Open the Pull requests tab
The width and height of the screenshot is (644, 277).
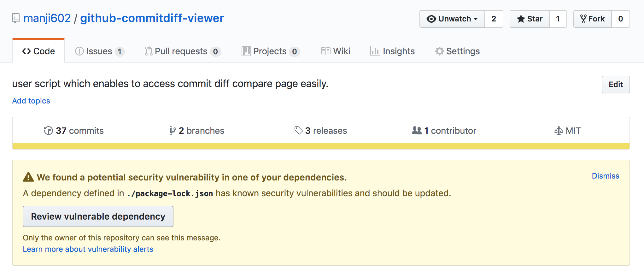(x=183, y=51)
